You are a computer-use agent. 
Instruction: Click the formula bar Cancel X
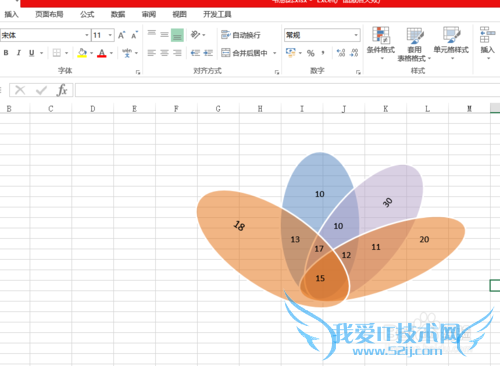click(x=20, y=90)
